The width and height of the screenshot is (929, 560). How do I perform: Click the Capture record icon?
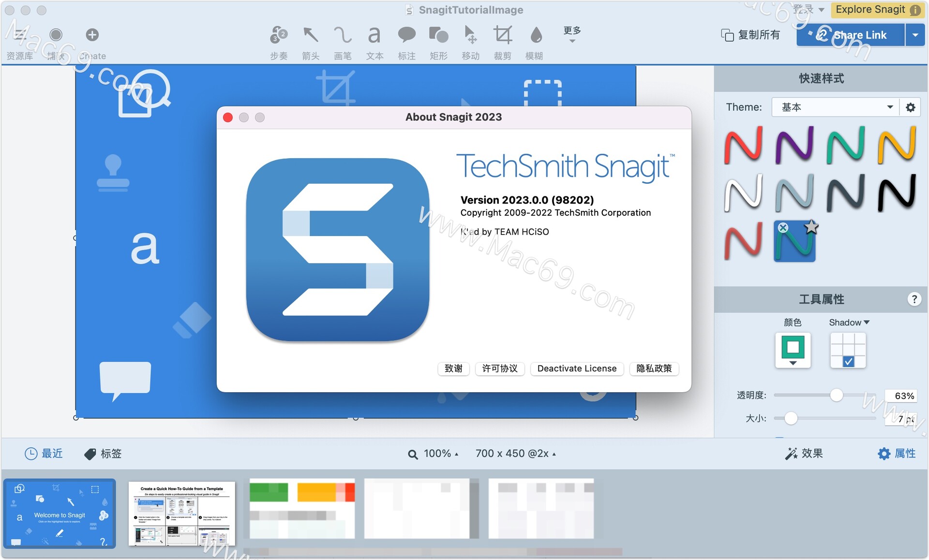[x=56, y=35]
